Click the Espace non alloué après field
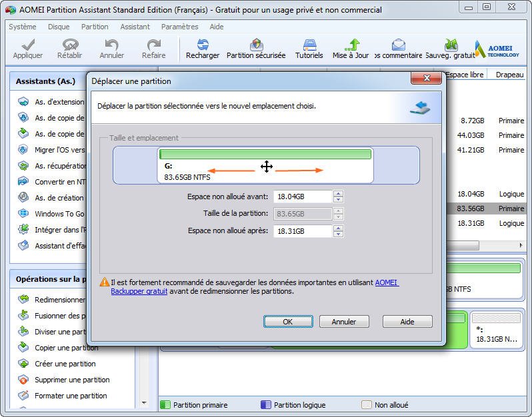The height and width of the screenshot is (417, 532). click(x=303, y=231)
